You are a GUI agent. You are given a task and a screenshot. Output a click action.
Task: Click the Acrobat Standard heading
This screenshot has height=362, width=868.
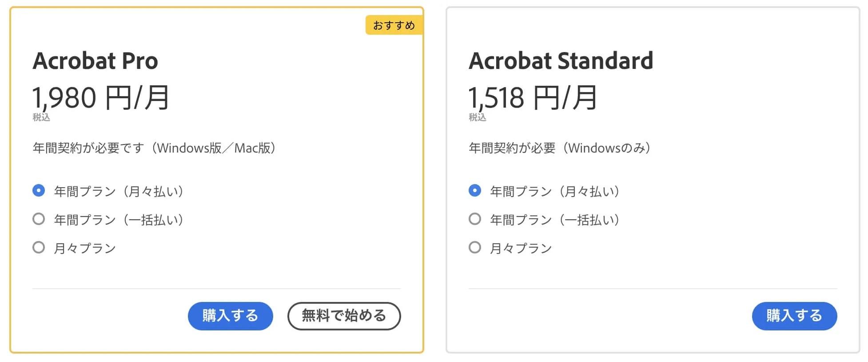560,60
